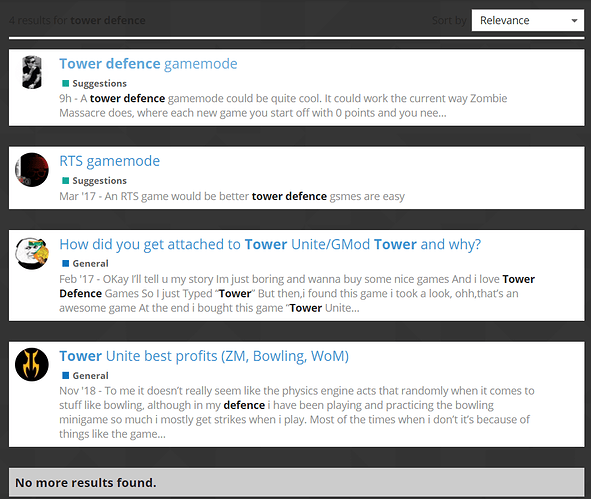This screenshot has height=499, width=591.
Task: Select the General category under the attached topic
Action: 85,263
